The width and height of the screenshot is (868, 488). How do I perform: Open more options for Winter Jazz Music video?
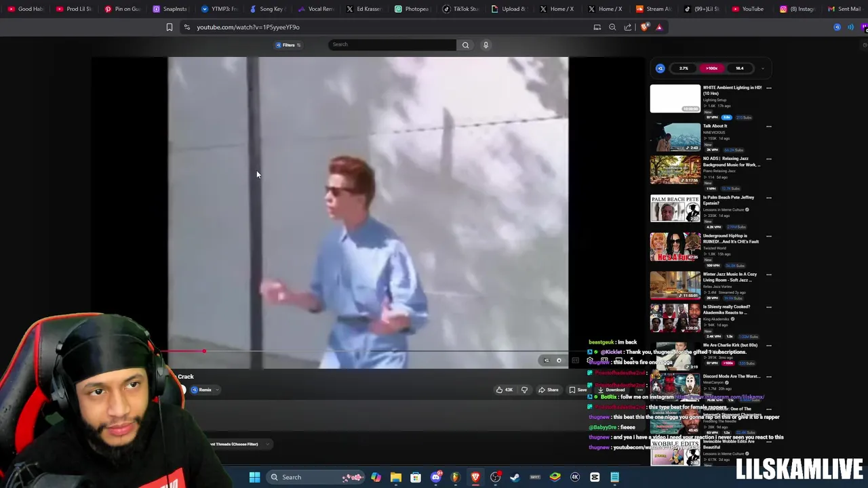point(768,275)
